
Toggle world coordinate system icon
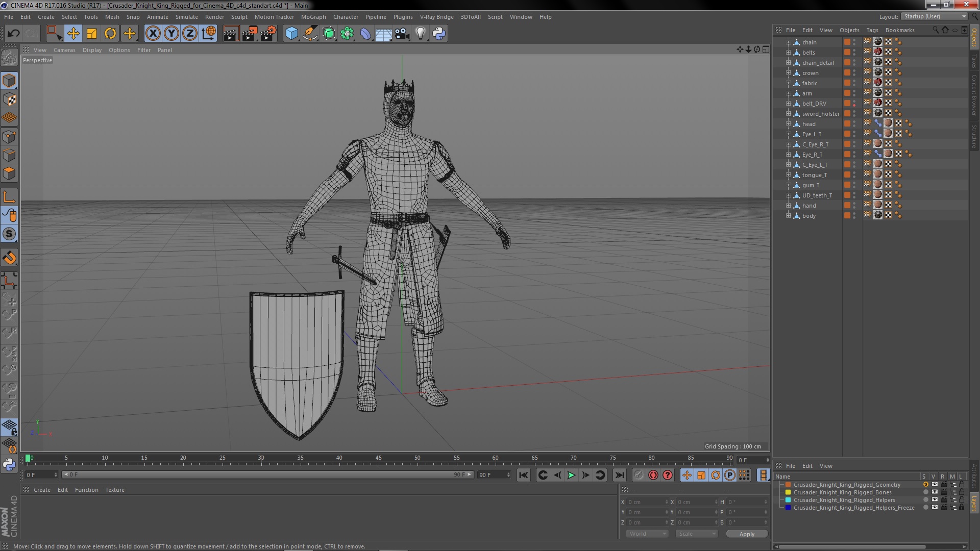(x=209, y=34)
